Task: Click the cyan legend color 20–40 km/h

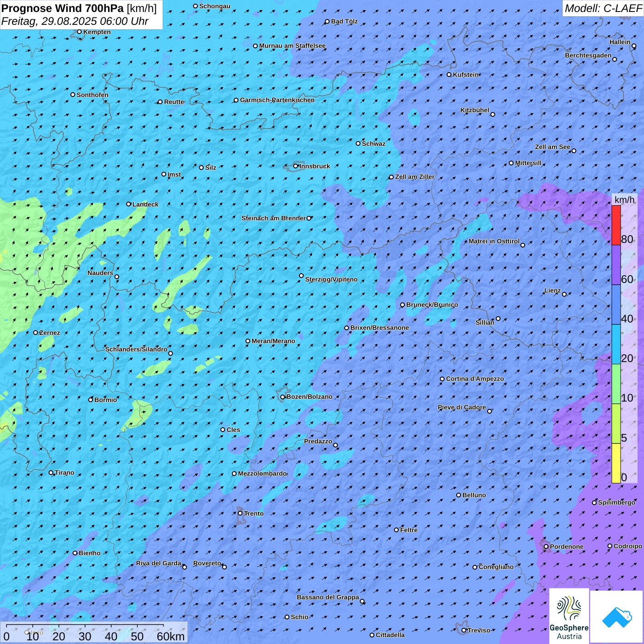Action: (616, 344)
